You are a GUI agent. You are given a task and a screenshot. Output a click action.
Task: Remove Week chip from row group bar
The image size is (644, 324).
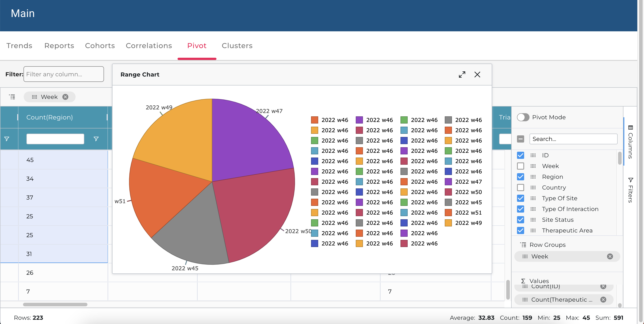pyautogui.click(x=65, y=97)
